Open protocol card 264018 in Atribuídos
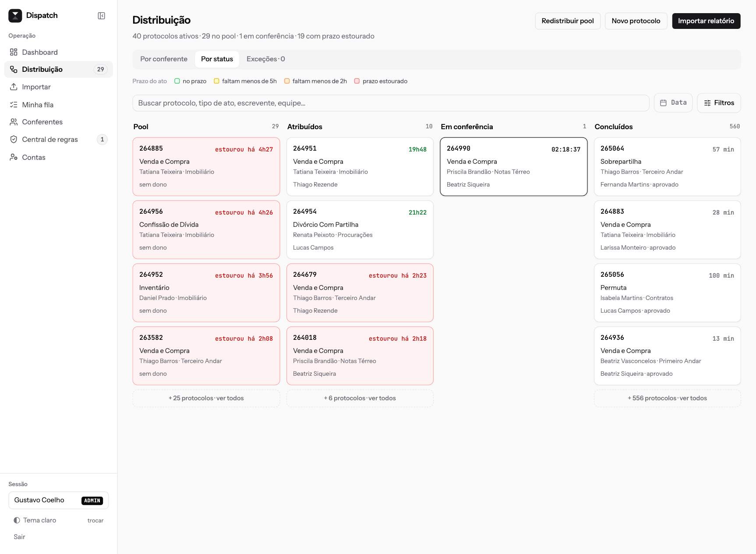This screenshot has width=756, height=554. tap(360, 356)
